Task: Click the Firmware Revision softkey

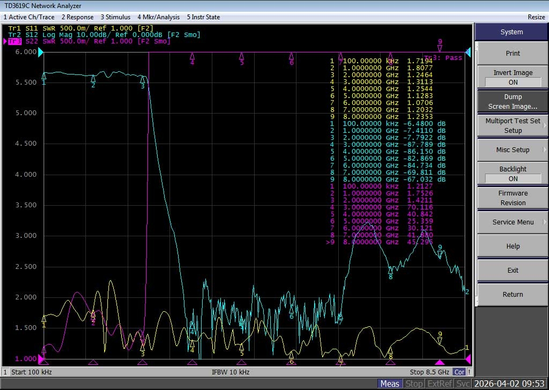Action: pos(513,198)
